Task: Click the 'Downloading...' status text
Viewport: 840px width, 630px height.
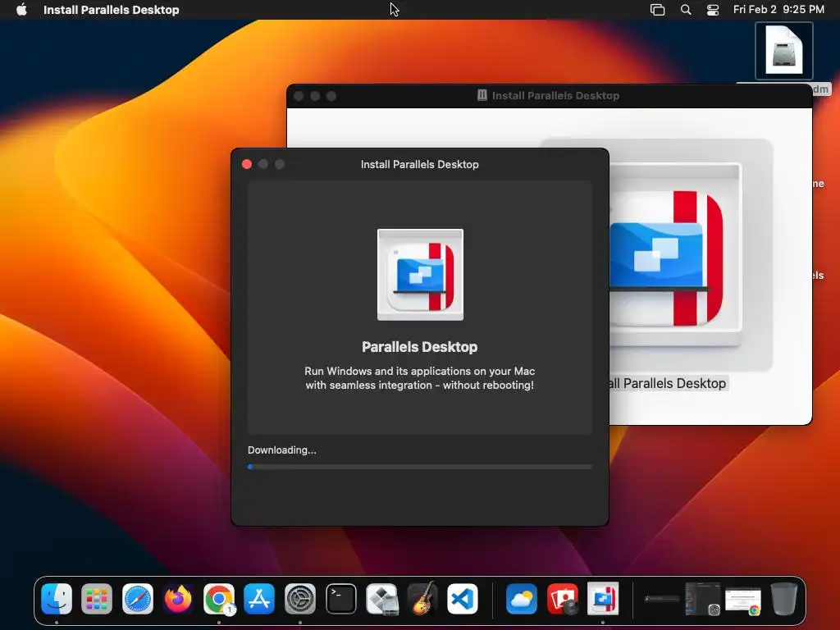Action: point(282,450)
